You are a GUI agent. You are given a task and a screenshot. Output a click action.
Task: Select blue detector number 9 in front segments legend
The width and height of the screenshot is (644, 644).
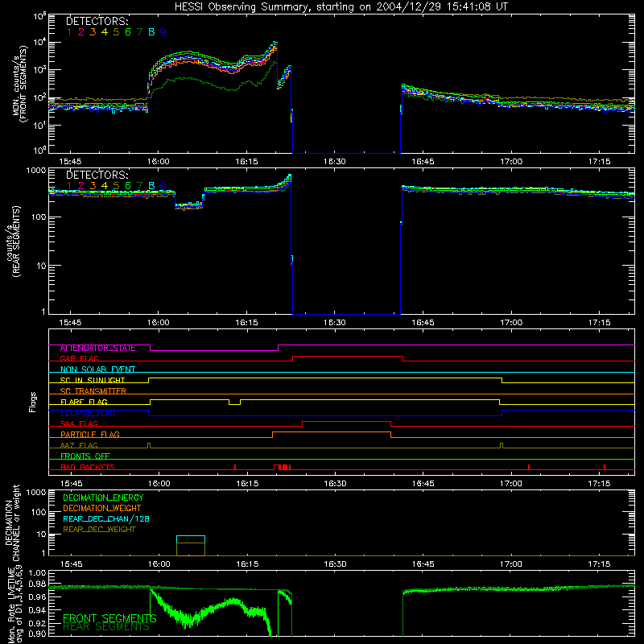point(163,32)
